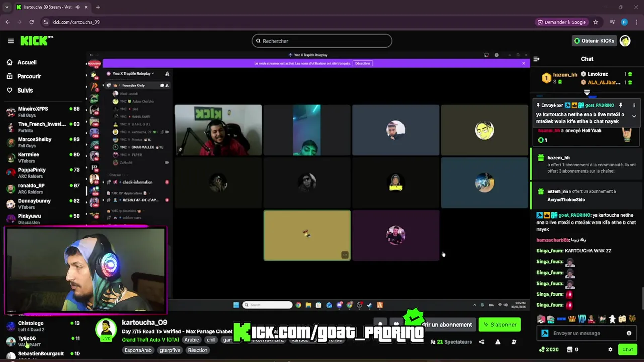Viewport: 644px width, 362px height.
Task: Open chat settings gear icon
Action: coord(610,350)
